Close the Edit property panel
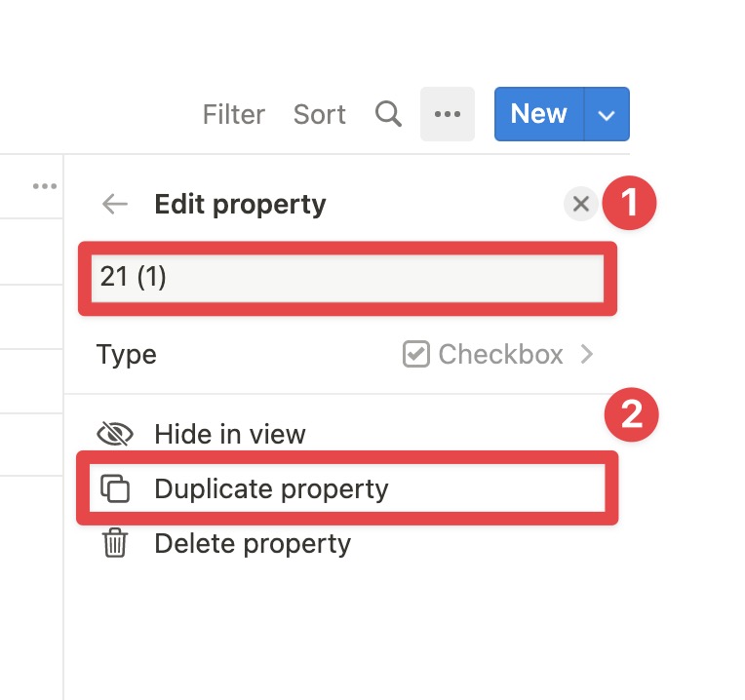Image resolution: width=745 pixels, height=700 pixels. click(x=580, y=204)
